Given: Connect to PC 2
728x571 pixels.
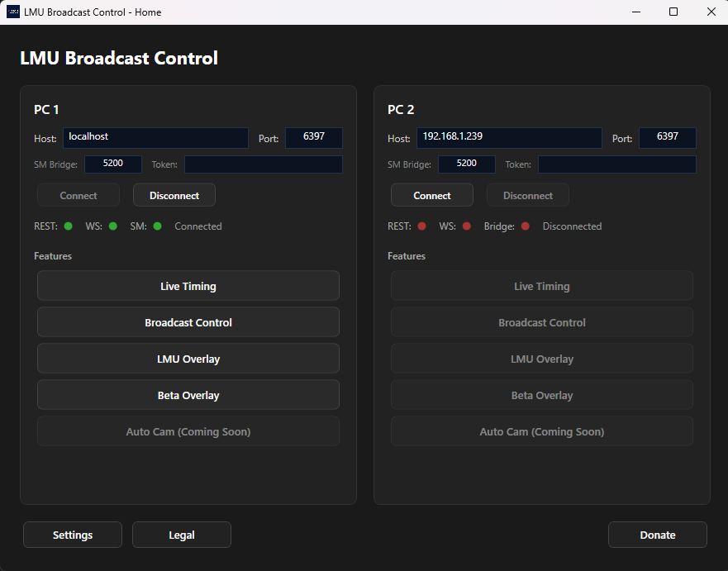Looking at the screenshot, I should tap(432, 195).
